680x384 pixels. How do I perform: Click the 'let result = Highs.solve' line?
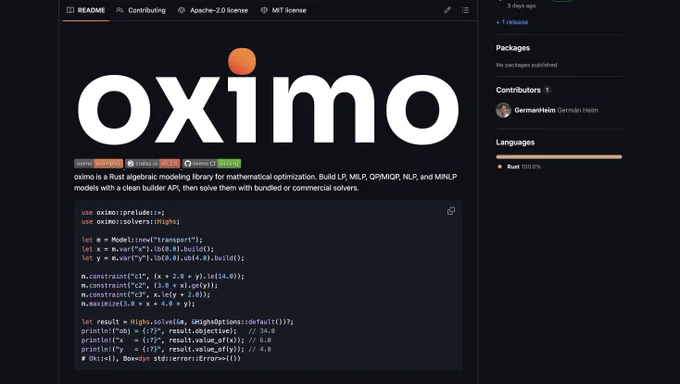pos(187,322)
